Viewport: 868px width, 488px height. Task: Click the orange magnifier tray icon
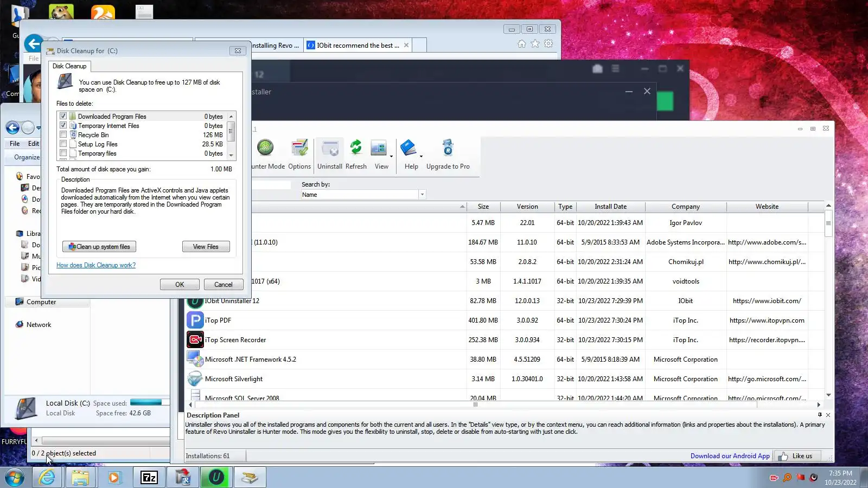pos(787,478)
